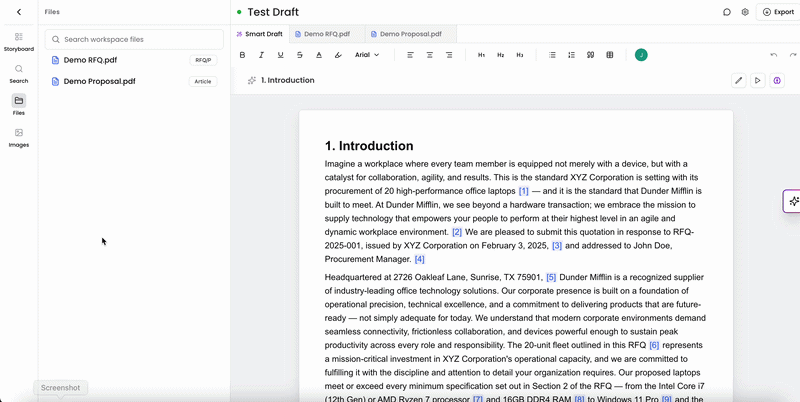Image resolution: width=800 pixels, height=402 pixels.
Task: Open the Arial font dropdown
Action: pyautogui.click(x=367, y=55)
